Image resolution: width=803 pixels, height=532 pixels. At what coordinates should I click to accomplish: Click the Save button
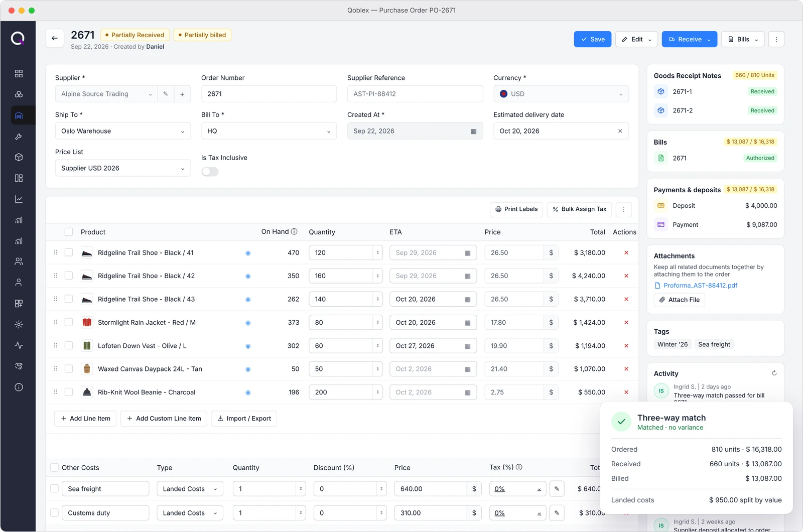point(593,39)
